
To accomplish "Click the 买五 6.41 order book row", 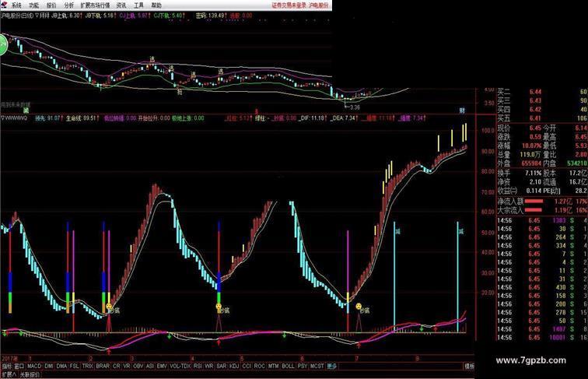I will (542, 118).
